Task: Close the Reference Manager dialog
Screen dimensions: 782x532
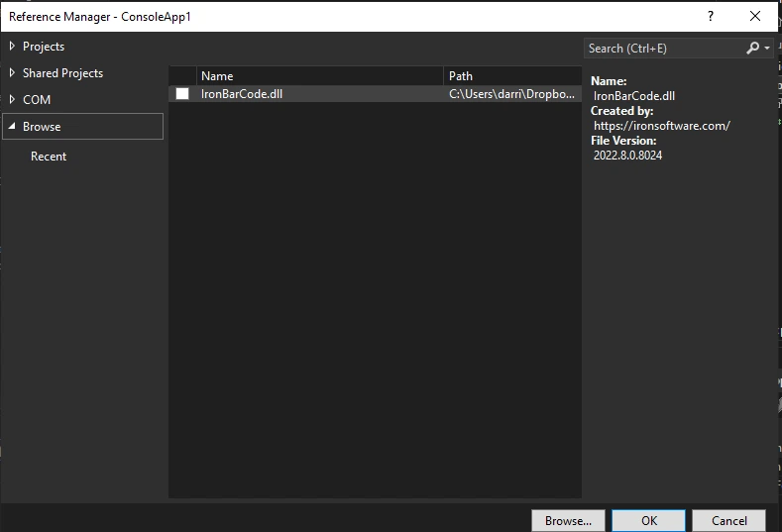Action: (756, 17)
